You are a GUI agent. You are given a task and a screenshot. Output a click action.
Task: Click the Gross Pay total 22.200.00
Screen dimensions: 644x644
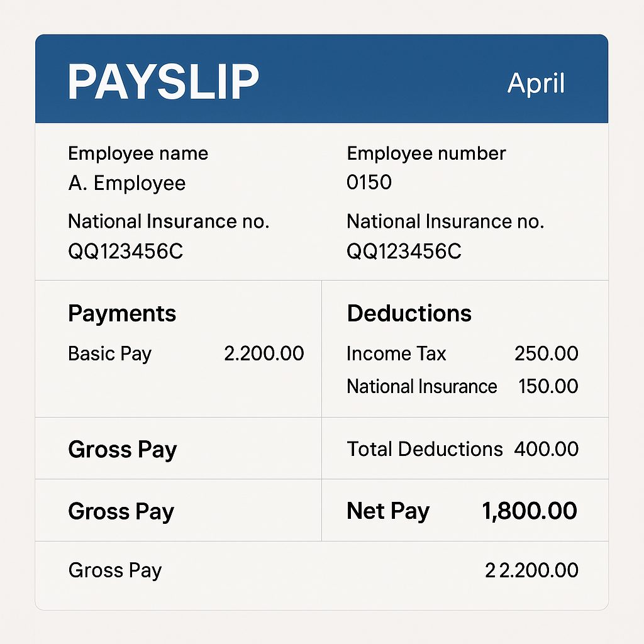[x=531, y=570]
